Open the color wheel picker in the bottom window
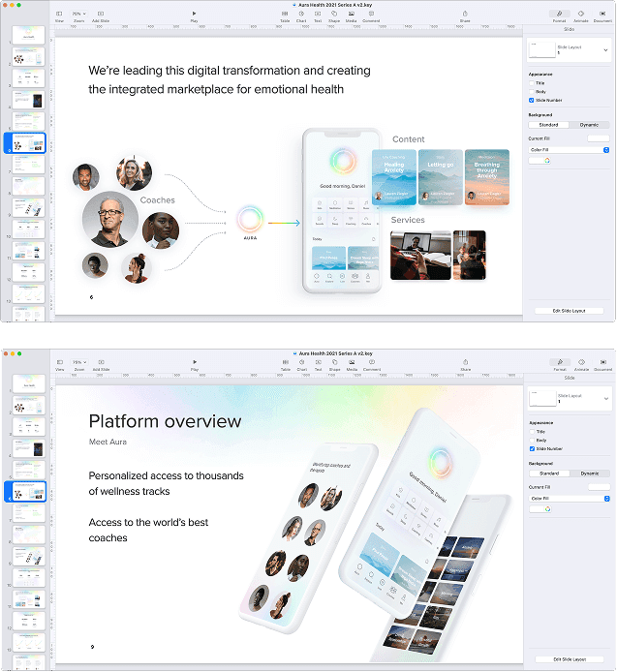 [x=548, y=508]
